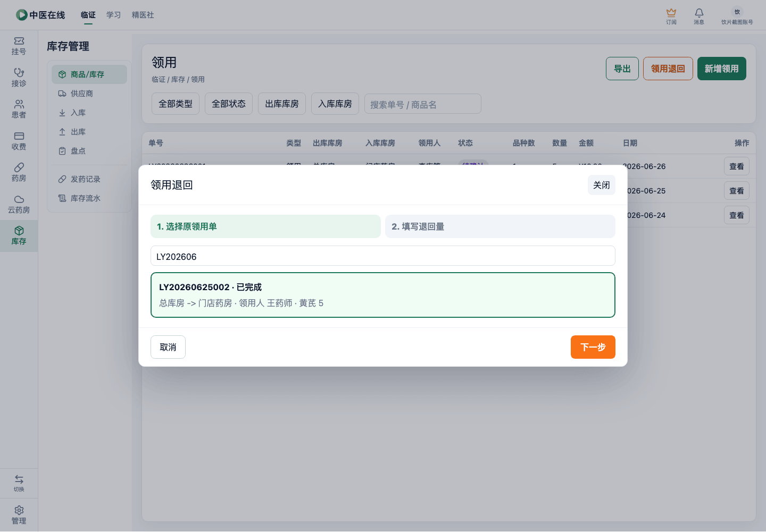Click 取消 in the dialog
The height and width of the screenshot is (532, 766).
(168, 347)
